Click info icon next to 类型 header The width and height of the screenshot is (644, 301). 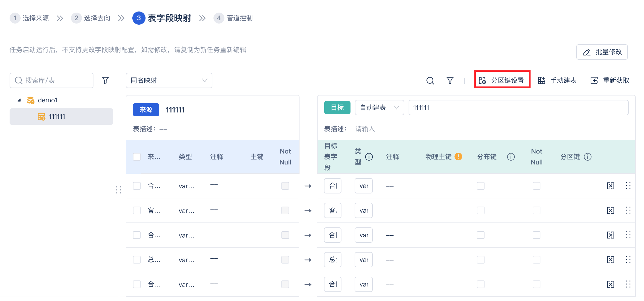[x=369, y=157]
